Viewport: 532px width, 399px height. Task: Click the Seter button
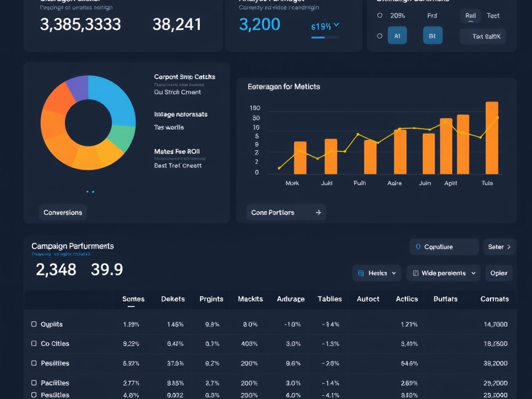500,247
